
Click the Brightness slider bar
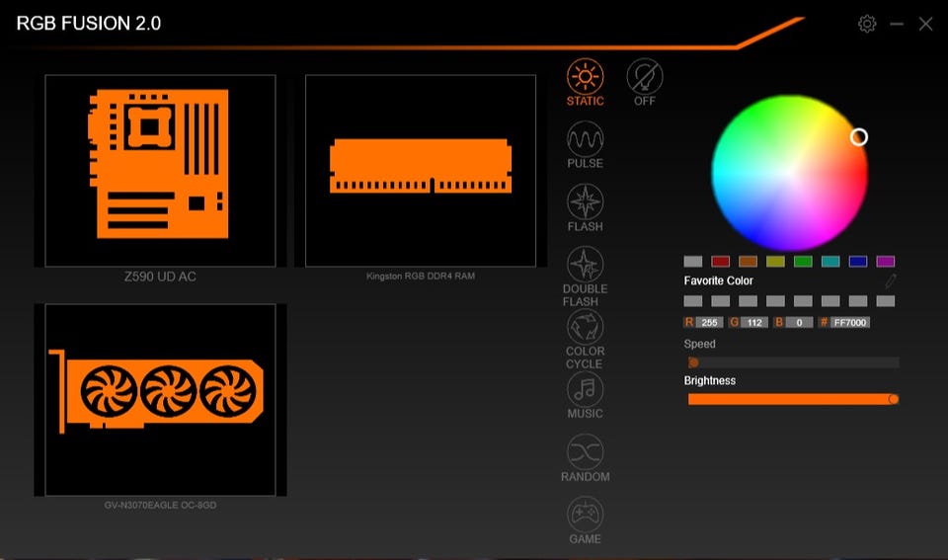(x=790, y=399)
